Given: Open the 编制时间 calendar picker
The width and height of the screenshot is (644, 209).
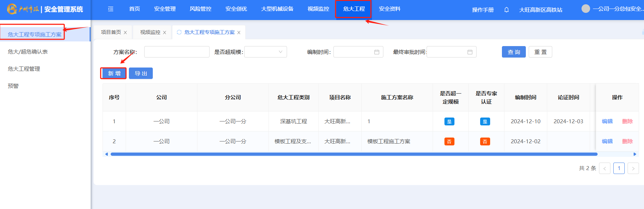Looking at the screenshot, I should [377, 52].
